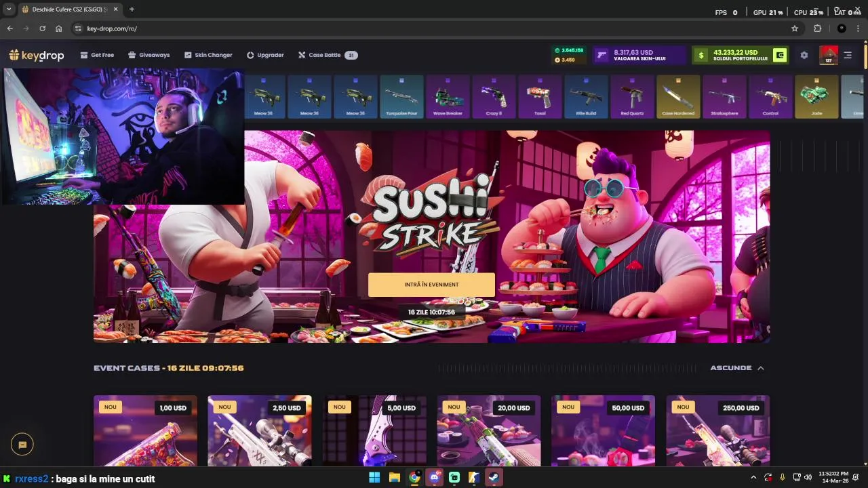Open Steam from the taskbar

click(494, 478)
